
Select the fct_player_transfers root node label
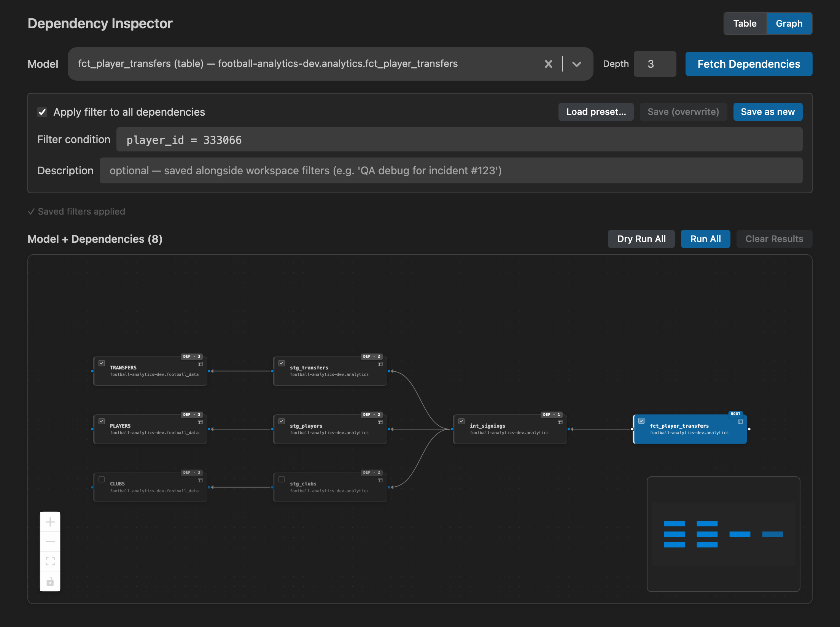point(679,426)
